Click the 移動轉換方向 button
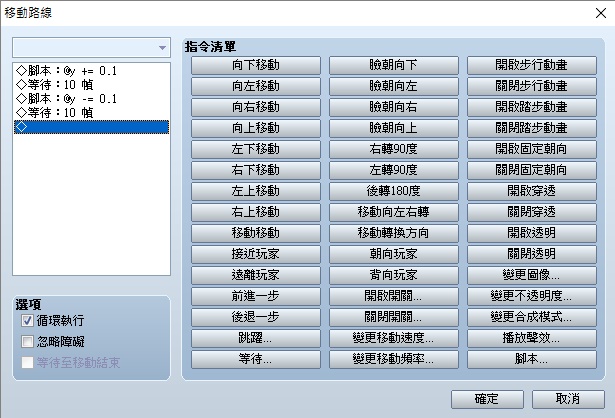Viewport: 615px width, 418px height. [394, 233]
